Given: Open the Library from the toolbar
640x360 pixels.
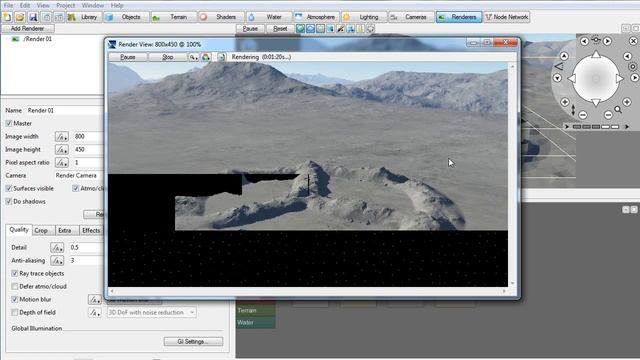Looking at the screenshot, I should point(84,17).
